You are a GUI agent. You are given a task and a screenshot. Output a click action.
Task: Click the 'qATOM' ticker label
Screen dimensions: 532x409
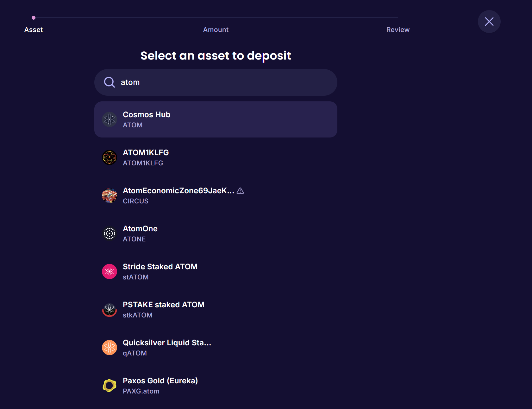pos(135,353)
